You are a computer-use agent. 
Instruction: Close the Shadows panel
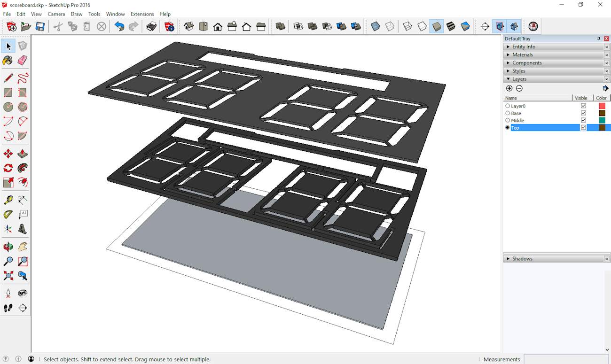pos(607,259)
